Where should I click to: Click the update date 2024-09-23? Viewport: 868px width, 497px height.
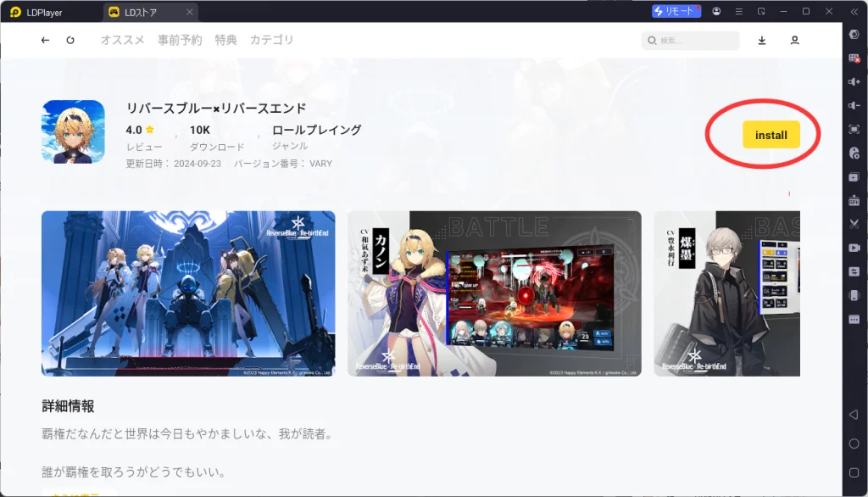[197, 164]
